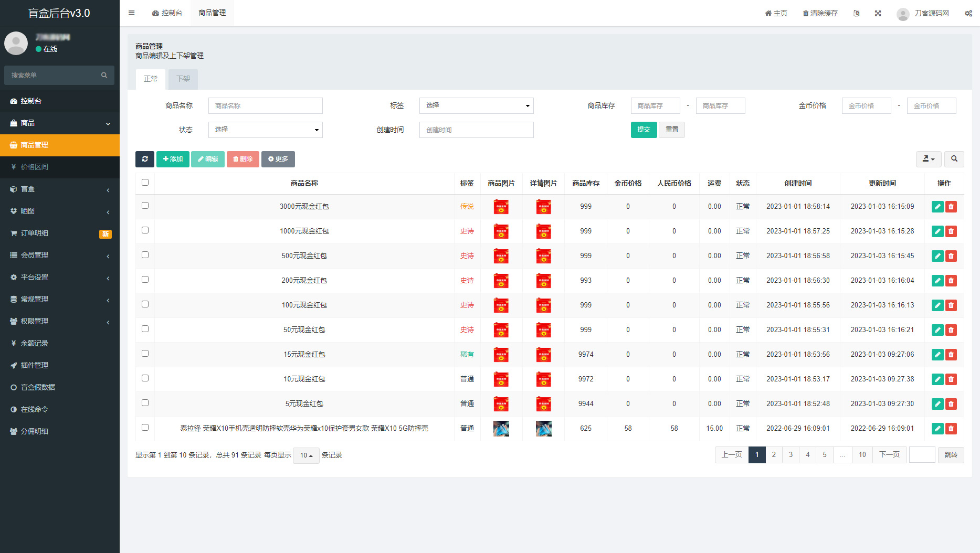Screen dimensions: 980x553
Task: Select the checkbox for 15元现金红包 row
Action: point(145,354)
